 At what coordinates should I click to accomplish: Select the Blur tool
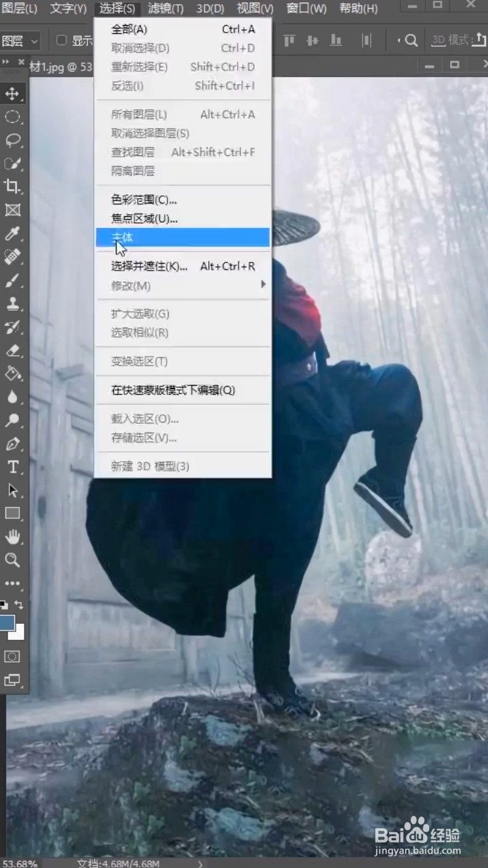(13, 397)
